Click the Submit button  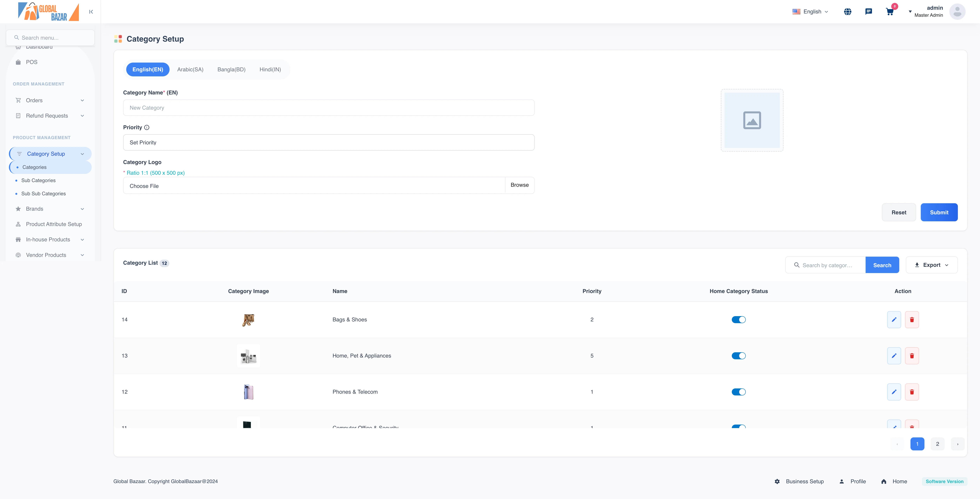[x=939, y=212]
